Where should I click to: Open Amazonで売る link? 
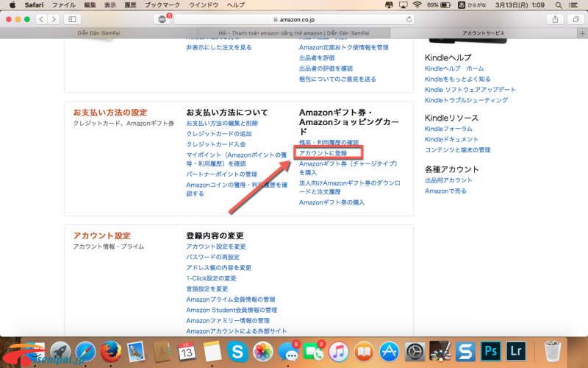click(x=445, y=191)
